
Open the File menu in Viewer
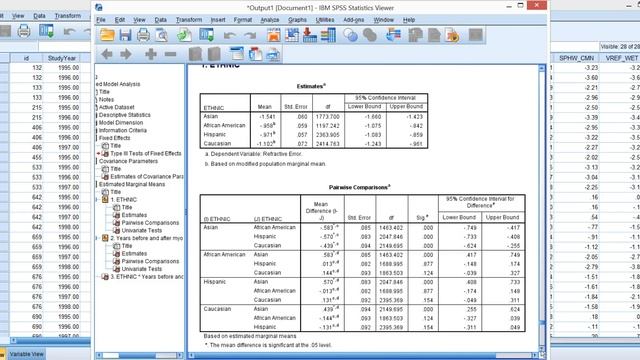101,20
